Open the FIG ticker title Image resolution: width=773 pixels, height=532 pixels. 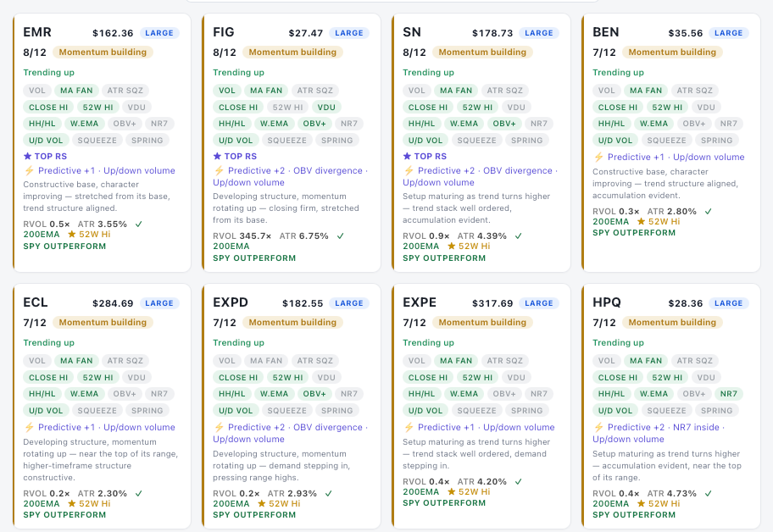coord(223,32)
